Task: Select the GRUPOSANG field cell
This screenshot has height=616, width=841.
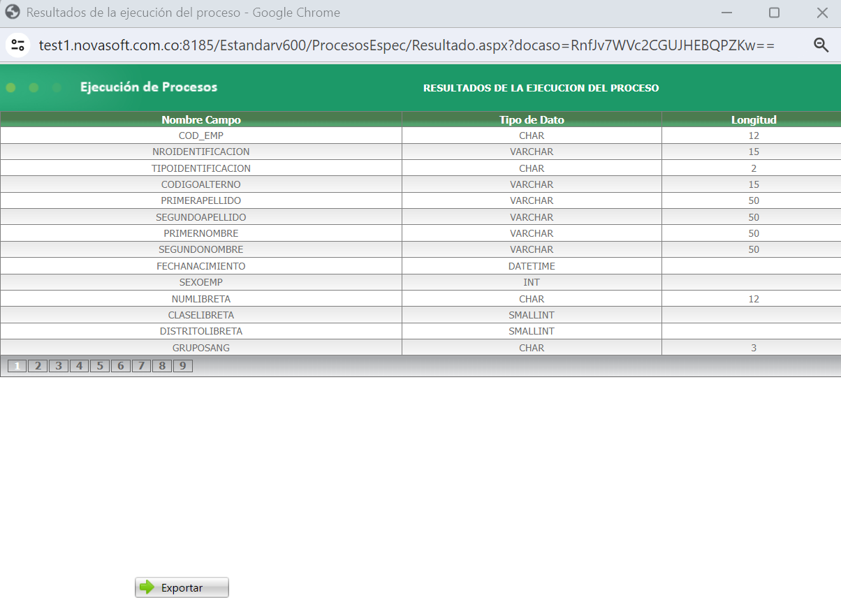Action: point(201,348)
